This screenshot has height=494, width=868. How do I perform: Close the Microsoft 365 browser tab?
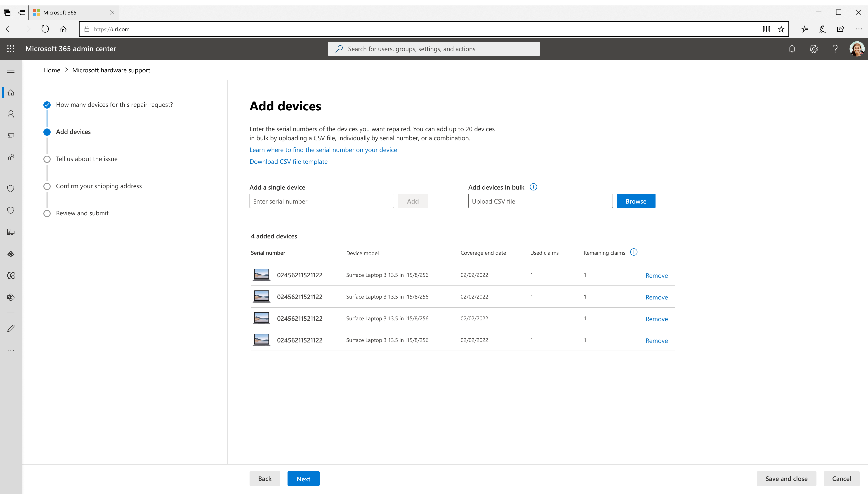[112, 13]
